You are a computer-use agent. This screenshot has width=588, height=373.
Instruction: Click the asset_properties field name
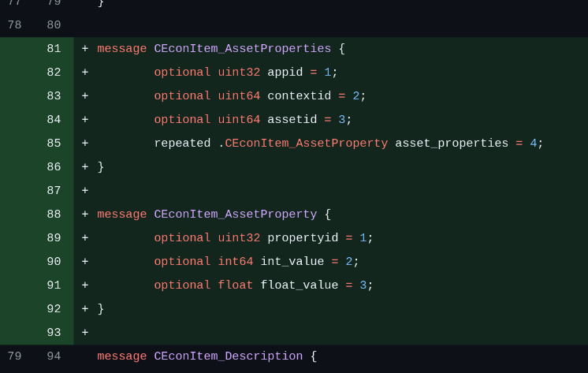pyautogui.click(x=452, y=144)
